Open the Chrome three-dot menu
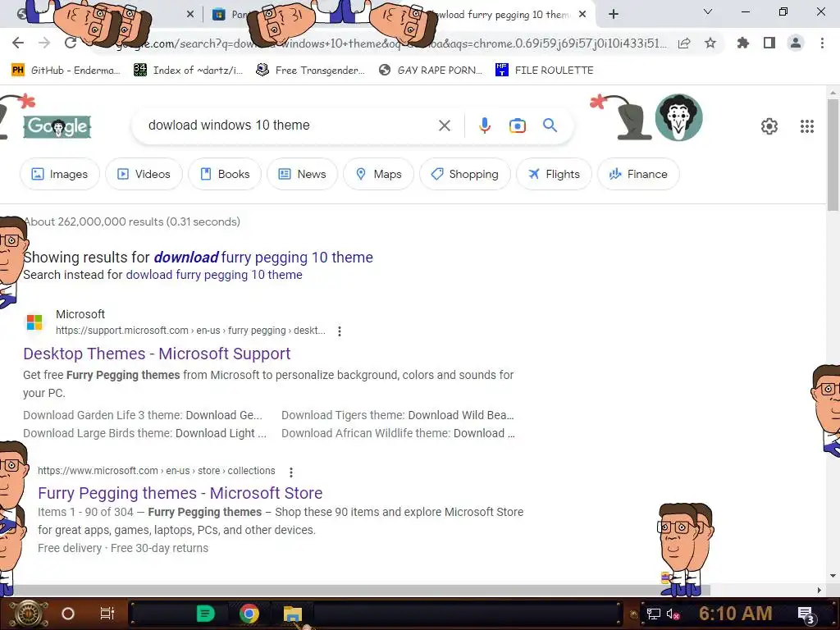This screenshot has height=630, width=840. 822,43
